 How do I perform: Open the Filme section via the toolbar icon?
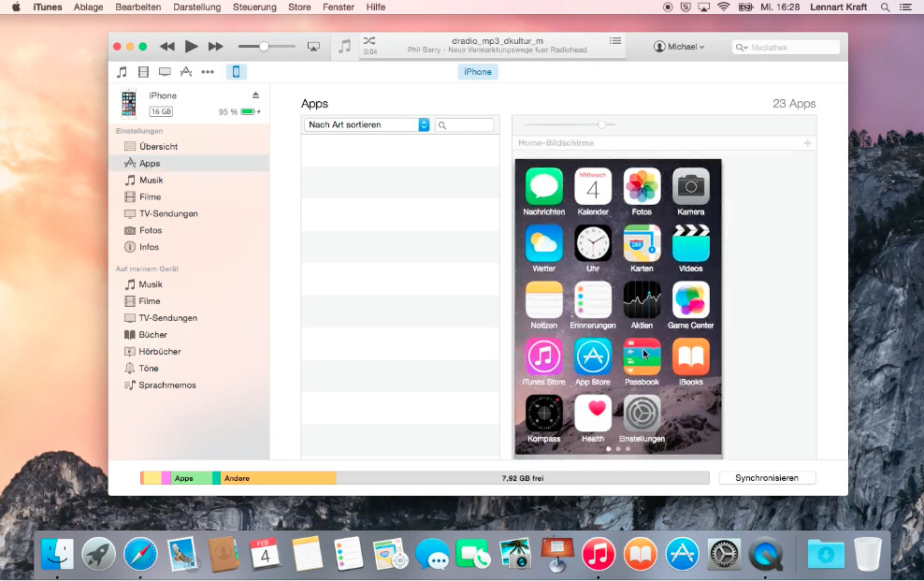[x=143, y=72]
